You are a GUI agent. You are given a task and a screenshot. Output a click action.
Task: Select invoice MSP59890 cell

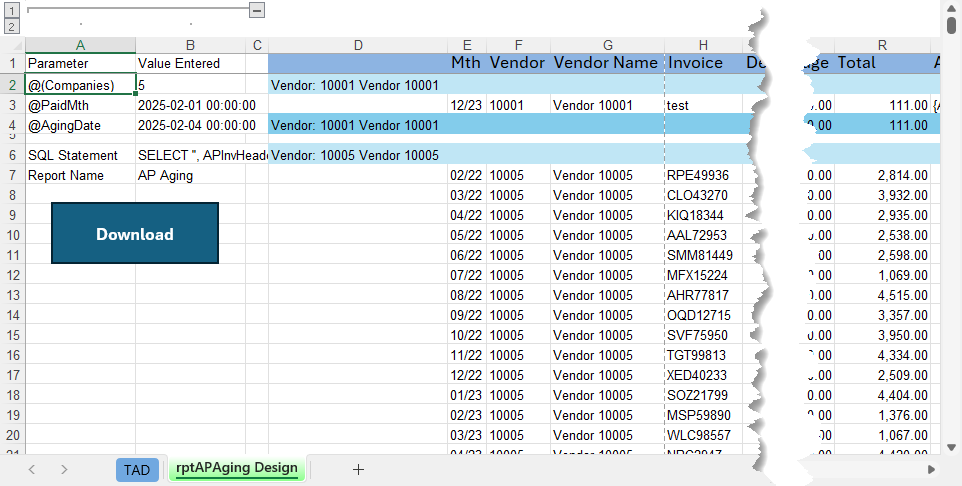tap(703, 415)
